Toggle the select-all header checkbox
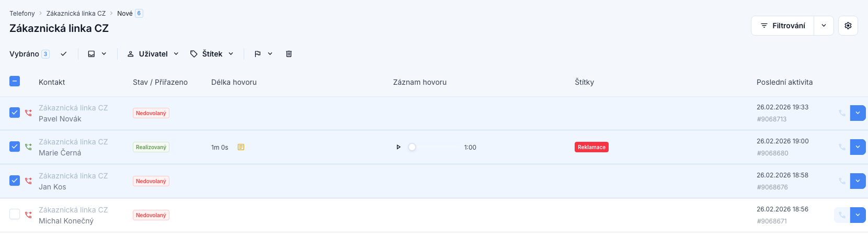868x236 pixels. 15,81
